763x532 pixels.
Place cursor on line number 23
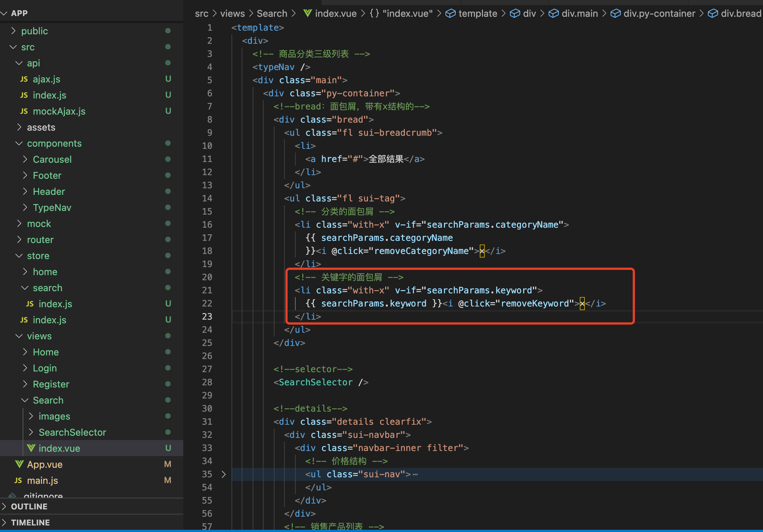(207, 317)
